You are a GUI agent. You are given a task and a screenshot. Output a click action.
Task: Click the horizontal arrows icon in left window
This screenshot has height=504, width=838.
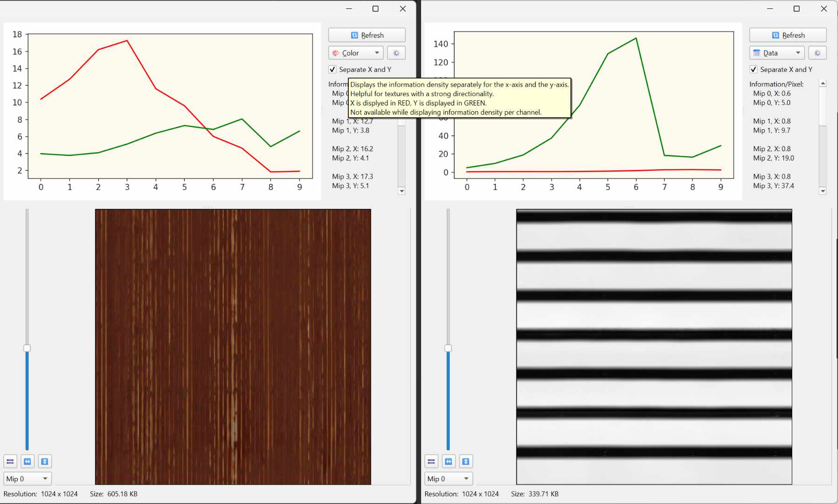click(x=28, y=462)
